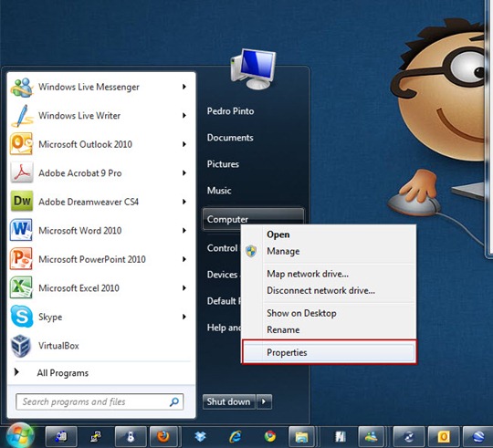The width and height of the screenshot is (493, 448).
Task: Click the Windows Live Writer pen icon
Action: [21, 116]
